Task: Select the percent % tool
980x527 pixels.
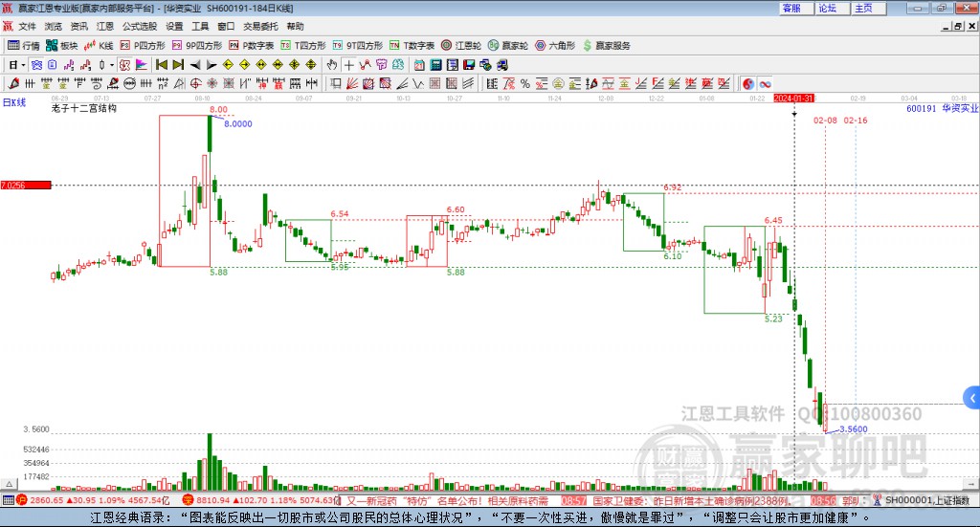Action: point(525,83)
